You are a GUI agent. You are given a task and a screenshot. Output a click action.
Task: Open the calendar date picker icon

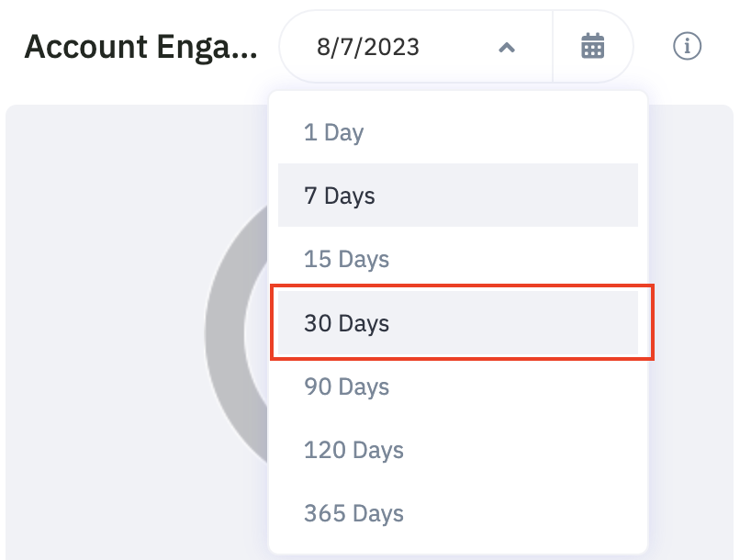[x=592, y=46]
